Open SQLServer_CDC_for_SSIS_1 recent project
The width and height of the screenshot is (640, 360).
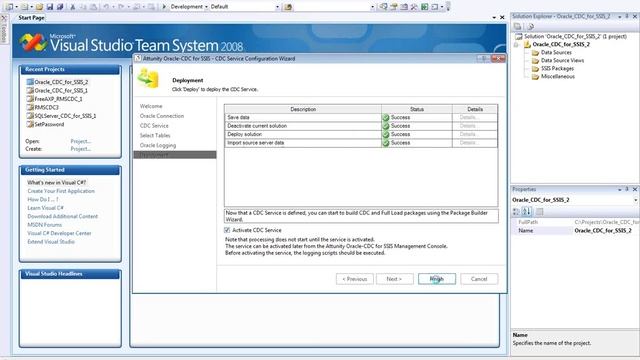(x=65, y=116)
